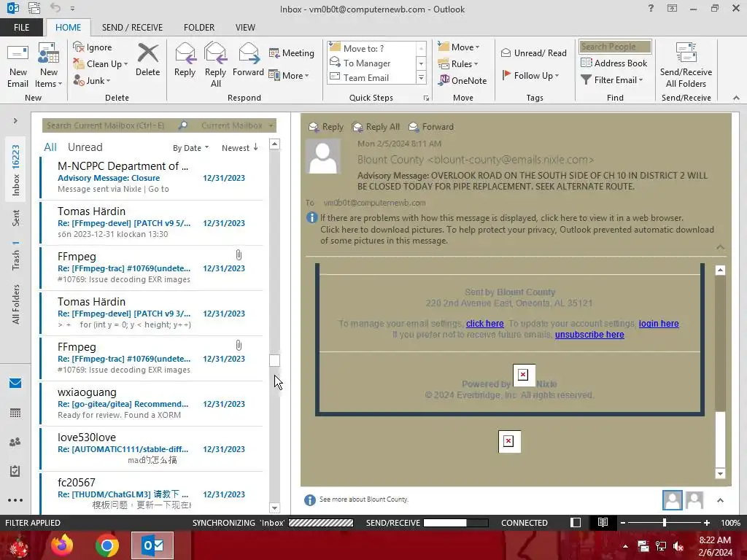Image resolution: width=747 pixels, height=560 pixels.
Task: Switch to People view in navigation
Action: (15, 442)
